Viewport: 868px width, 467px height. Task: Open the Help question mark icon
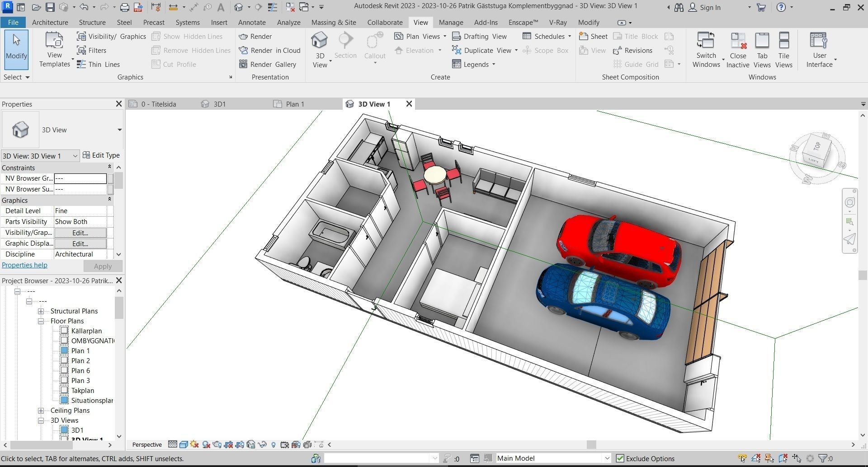click(781, 7)
